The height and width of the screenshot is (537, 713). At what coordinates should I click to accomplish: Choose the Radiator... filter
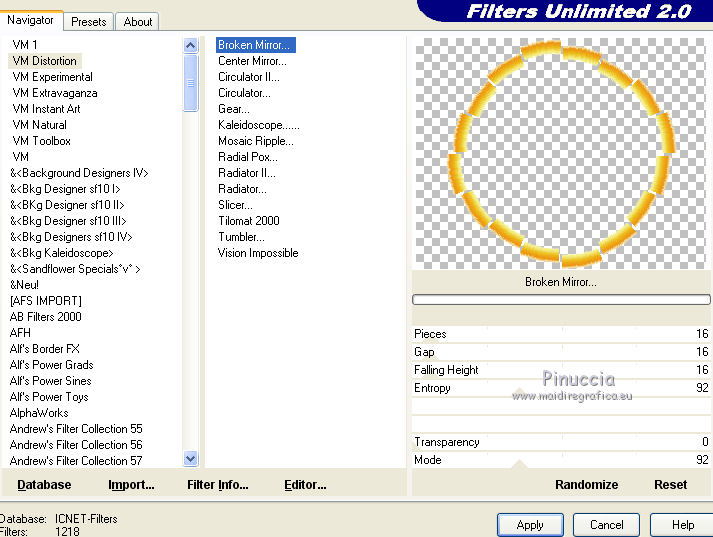242,189
